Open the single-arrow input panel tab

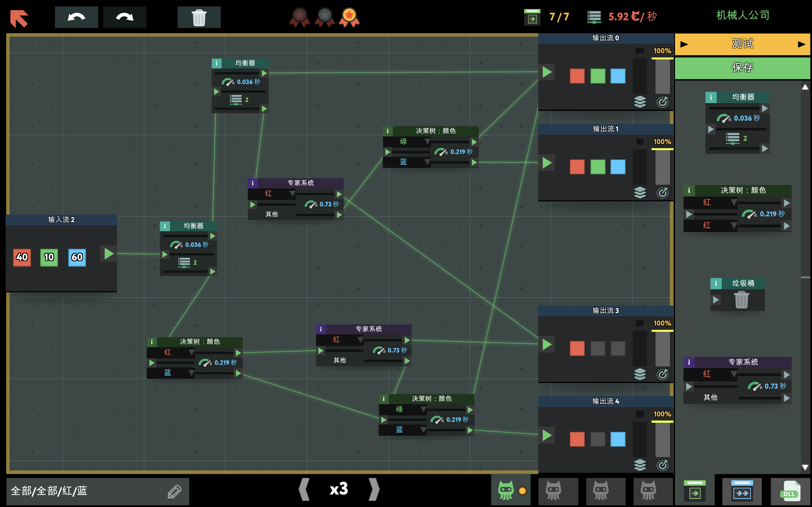[x=694, y=491]
